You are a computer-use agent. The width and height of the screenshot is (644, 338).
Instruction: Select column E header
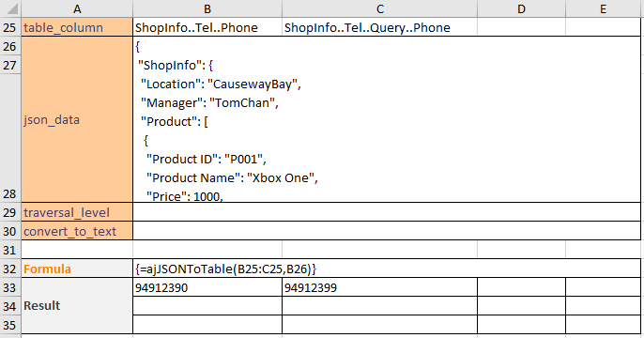pyautogui.click(x=603, y=8)
